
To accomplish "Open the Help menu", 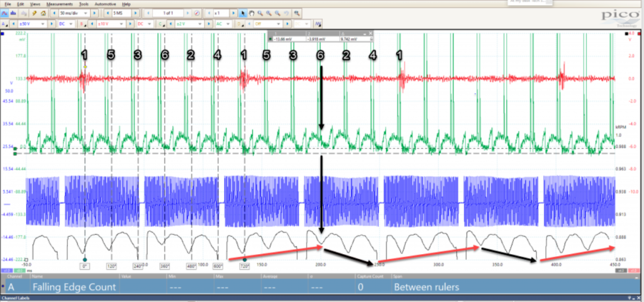I will [126, 4].
